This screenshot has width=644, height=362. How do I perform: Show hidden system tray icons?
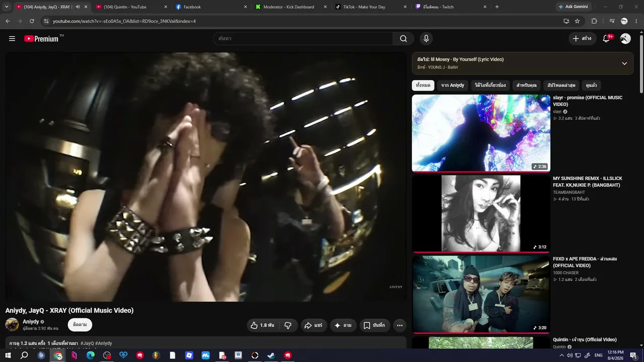562,355
